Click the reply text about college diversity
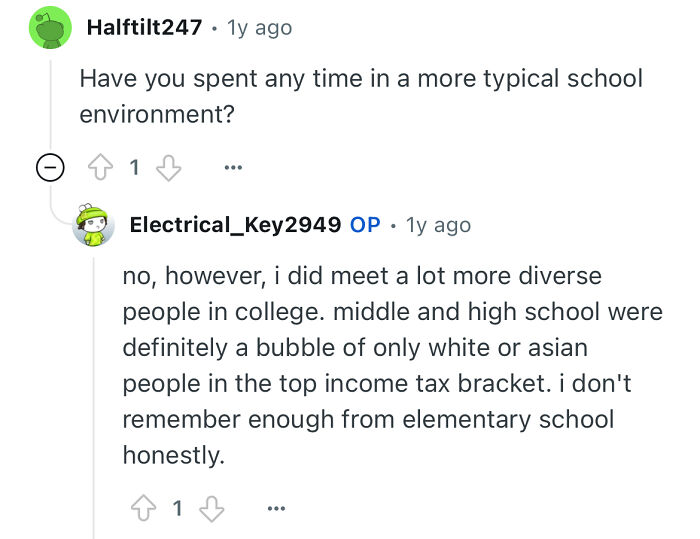700x539 pixels. click(392, 365)
